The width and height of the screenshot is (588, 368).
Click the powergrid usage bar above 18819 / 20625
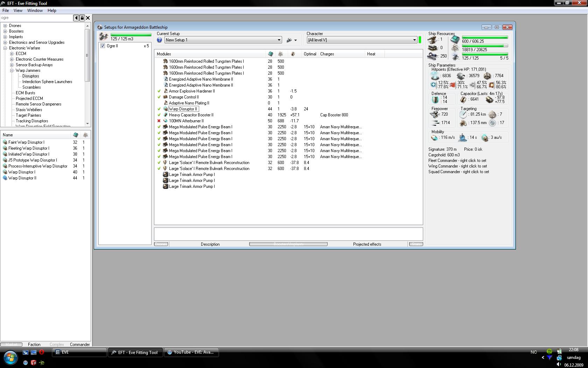485,46
